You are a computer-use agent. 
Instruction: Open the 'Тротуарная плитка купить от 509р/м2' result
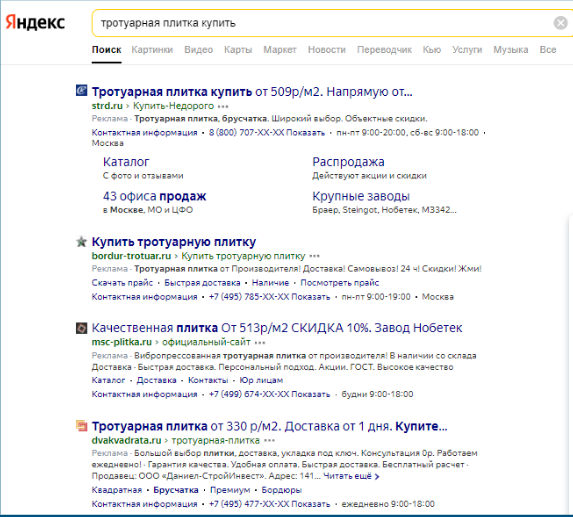(252, 92)
